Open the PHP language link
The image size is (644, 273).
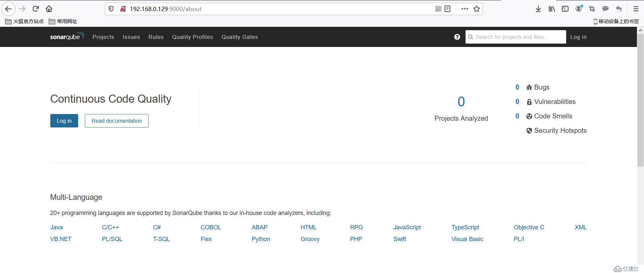tap(356, 239)
